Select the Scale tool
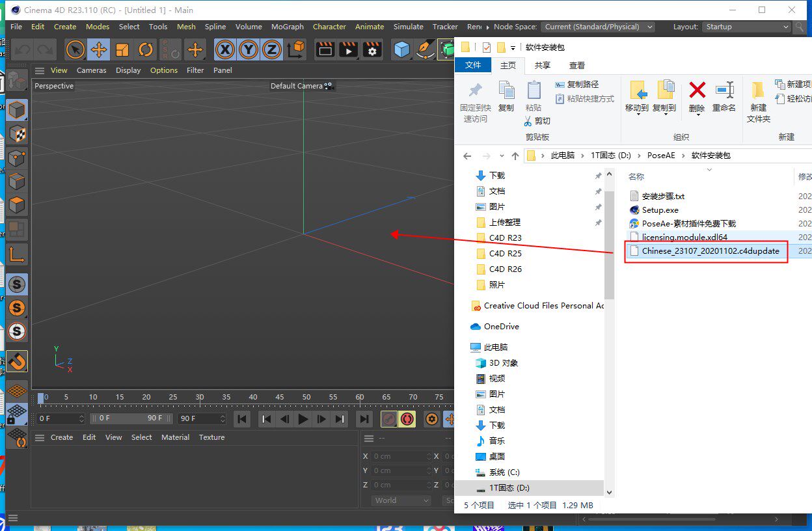Screen dimensions: 812x531 click(x=122, y=49)
